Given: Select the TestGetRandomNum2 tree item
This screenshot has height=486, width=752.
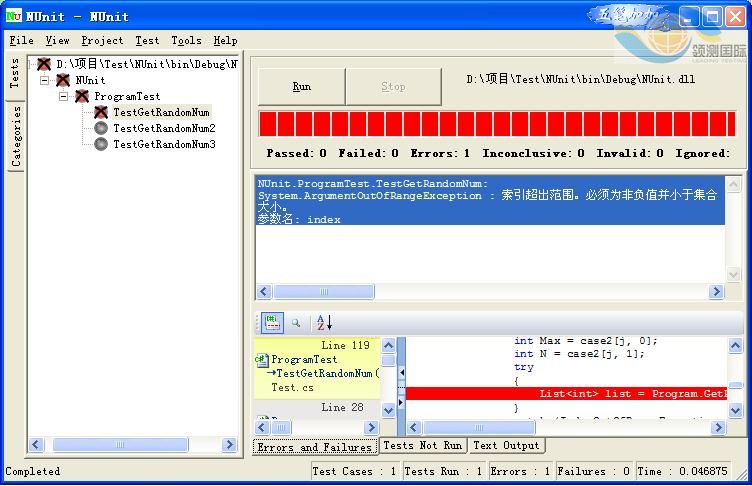Looking at the screenshot, I should 164,128.
